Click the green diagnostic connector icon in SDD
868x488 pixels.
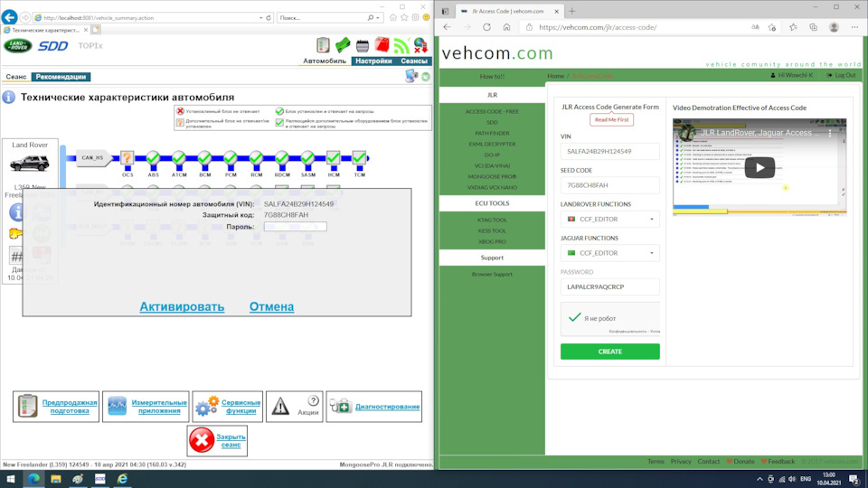pos(343,45)
